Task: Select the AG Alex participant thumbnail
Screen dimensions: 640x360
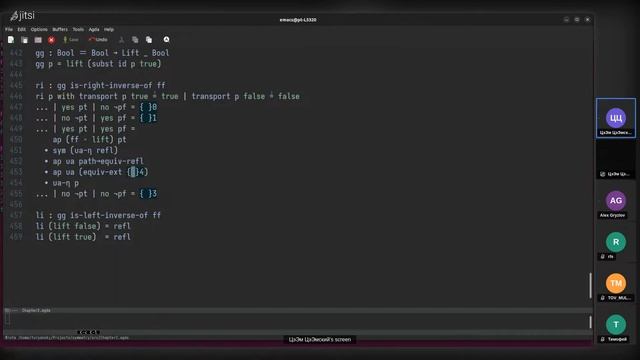Action: (x=616, y=201)
